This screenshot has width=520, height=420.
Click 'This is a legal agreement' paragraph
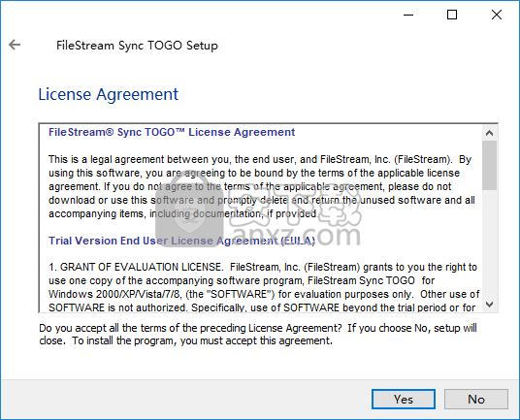(x=262, y=186)
